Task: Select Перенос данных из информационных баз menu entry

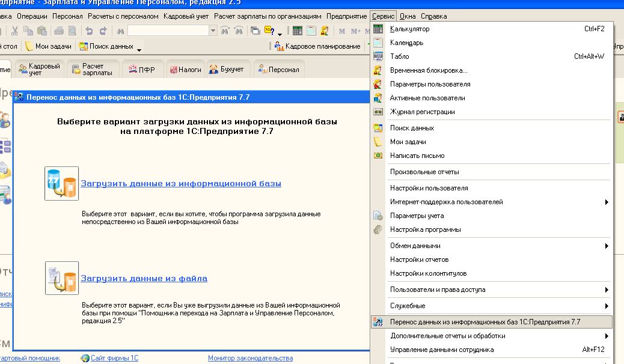Action: (492, 322)
